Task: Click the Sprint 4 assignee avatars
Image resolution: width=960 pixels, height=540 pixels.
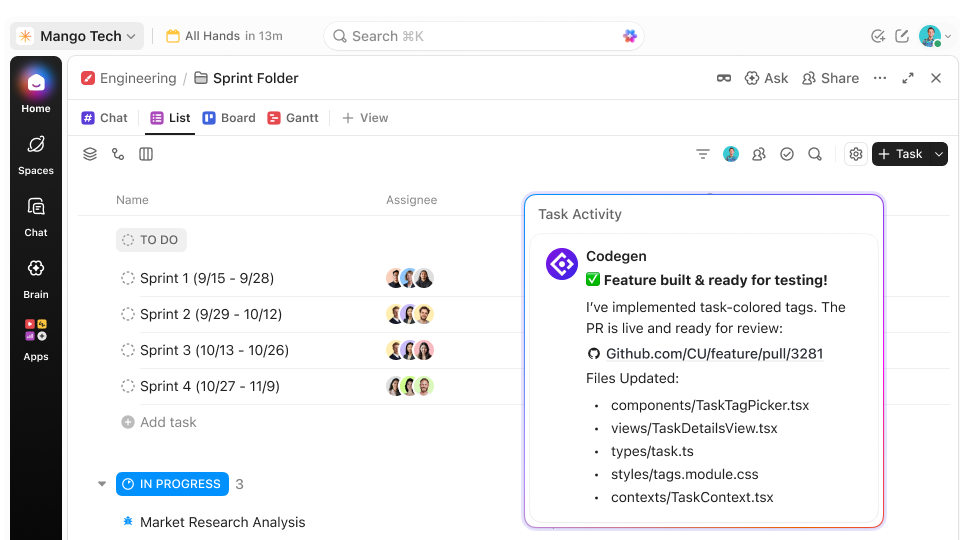Action: pyautogui.click(x=410, y=386)
